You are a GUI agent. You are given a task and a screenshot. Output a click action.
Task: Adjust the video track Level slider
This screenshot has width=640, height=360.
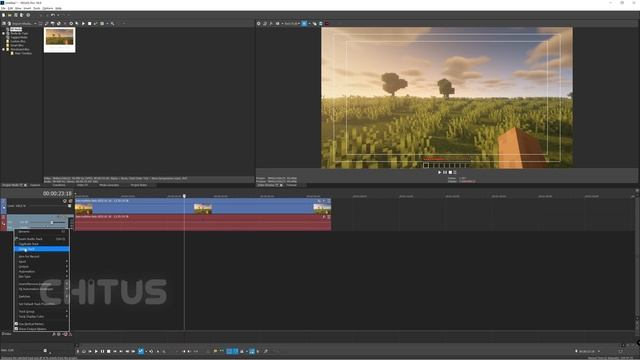coord(69,206)
